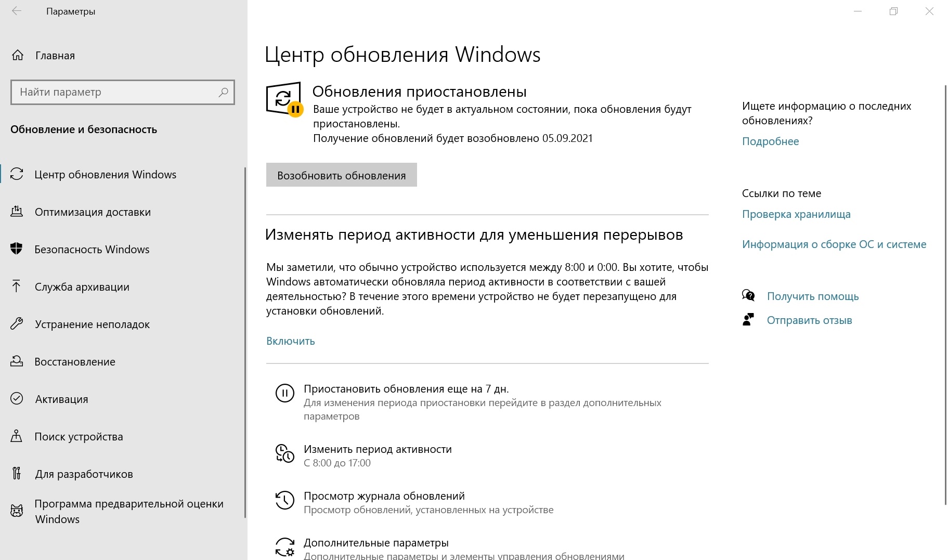Click the shield icon for Безопасность Windows

pyautogui.click(x=17, y=249)
